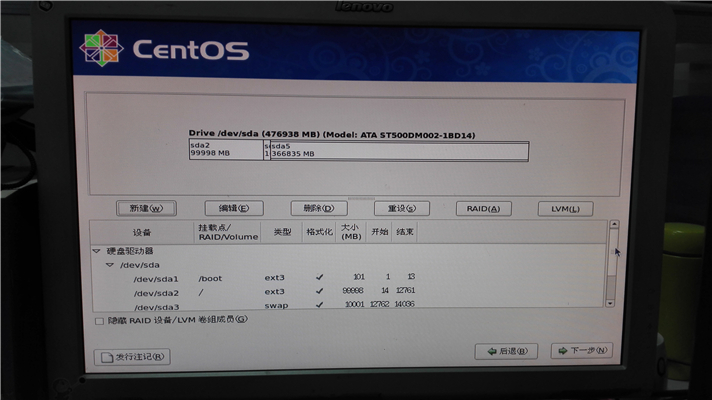Viewport: 712px width, 400px height.
Task: Sort by 挂载点/RAID/Volume column header
Action: coord(227,232)
